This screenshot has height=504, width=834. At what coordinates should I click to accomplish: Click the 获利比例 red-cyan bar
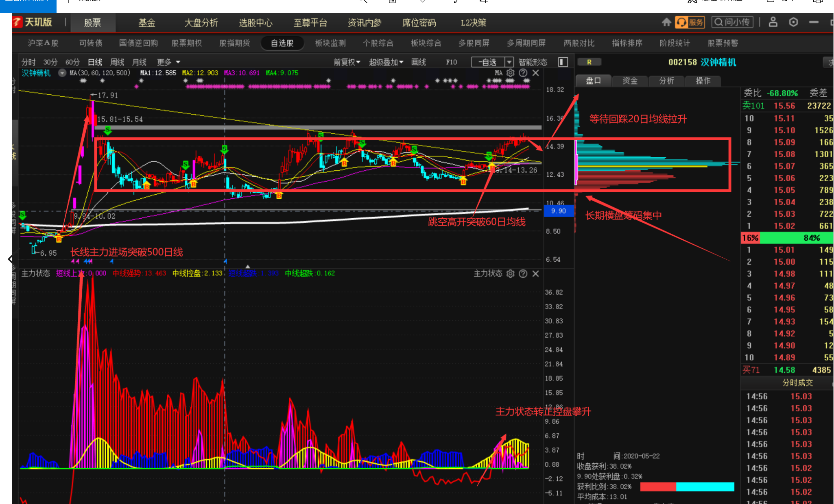click(687, 487)
